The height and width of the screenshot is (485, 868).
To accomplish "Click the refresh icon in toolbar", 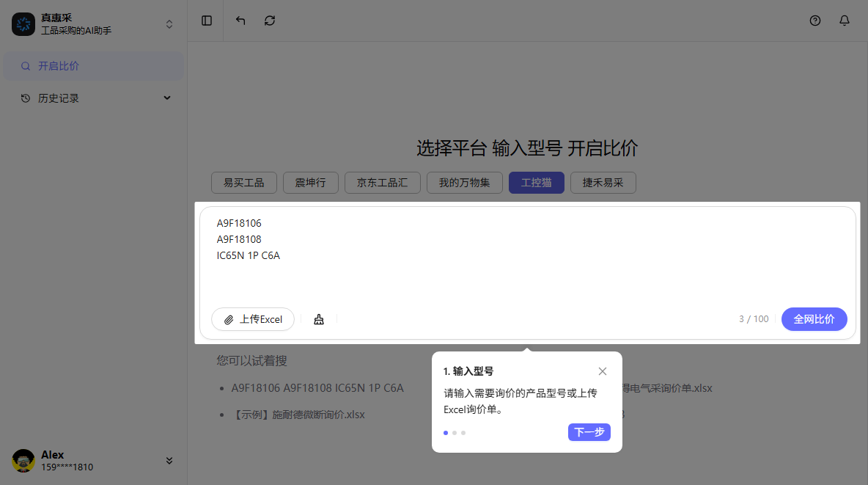I will point(270,21).
